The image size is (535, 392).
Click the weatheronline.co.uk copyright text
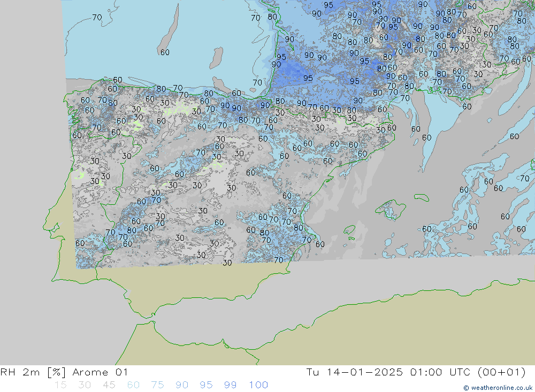click(498, 388)
